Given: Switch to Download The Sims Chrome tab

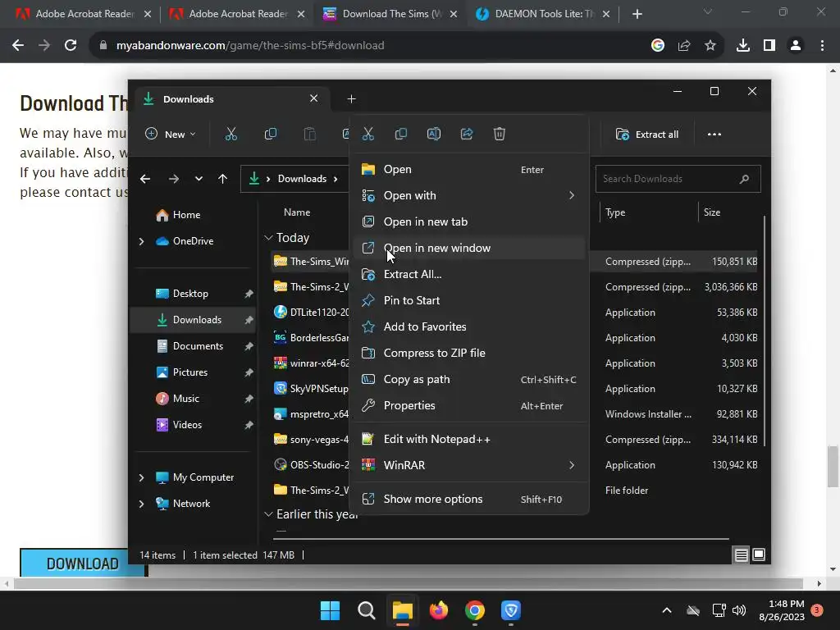Looking at the screenshot, I should pos(390,14).
